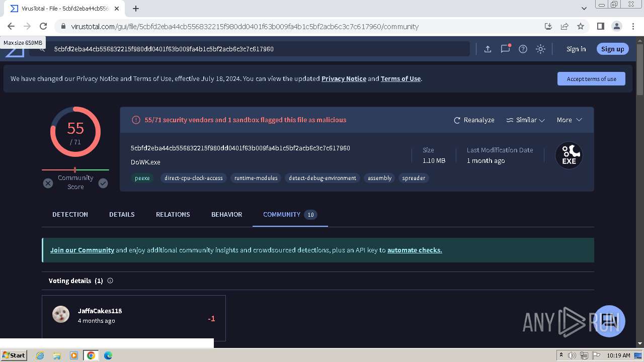Click the EXE file type icon
Screen dimensions: 644x362
(569, 155)
